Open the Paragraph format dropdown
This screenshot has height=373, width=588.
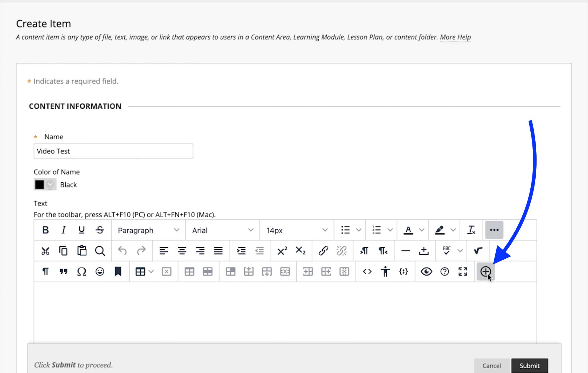tap(148, 230)
